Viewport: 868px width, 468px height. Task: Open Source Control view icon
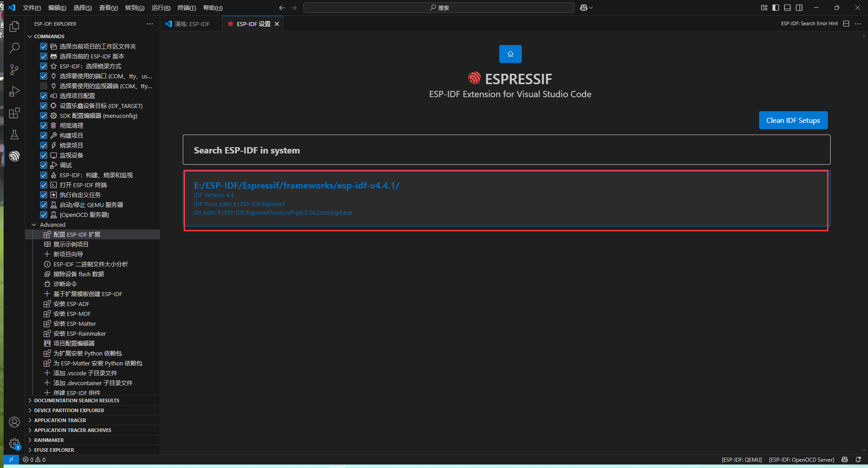[14, 70]
